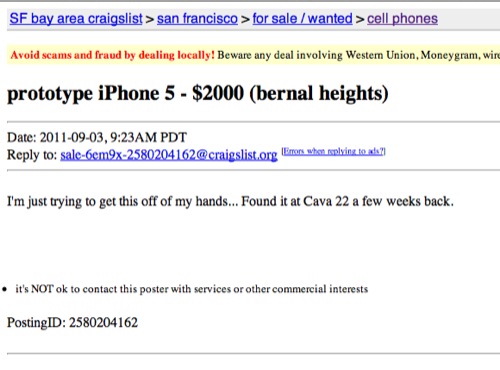This screenshot has height=370, width=500.
Task: Click the arrow separator before cell phones
Action: pyautogui.click(x=360, y=19)
